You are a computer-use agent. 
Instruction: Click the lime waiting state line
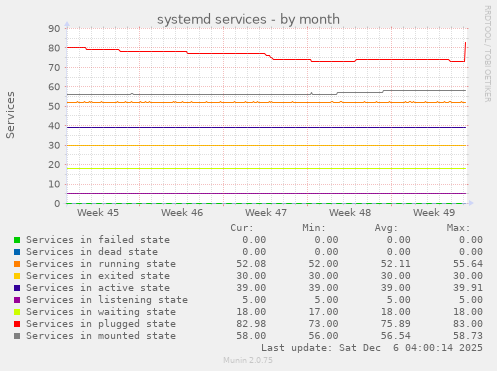pos(267,168)
